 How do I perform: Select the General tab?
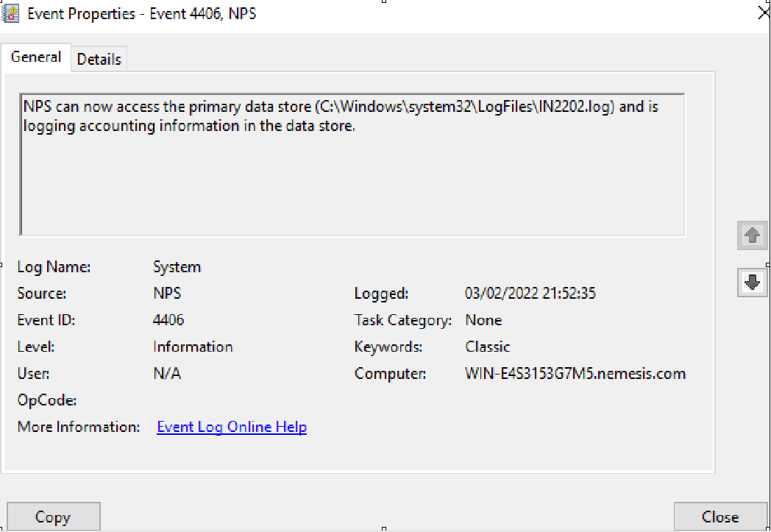tap(35, 57)
